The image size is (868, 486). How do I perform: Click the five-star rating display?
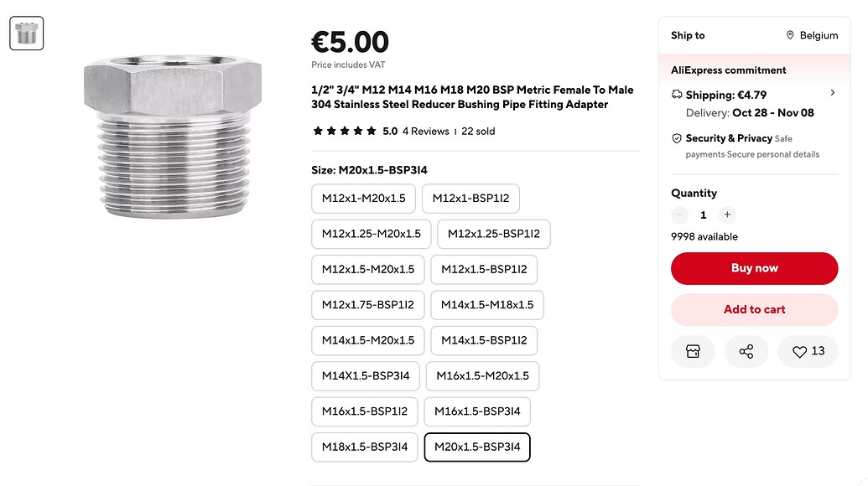[344, 132]
